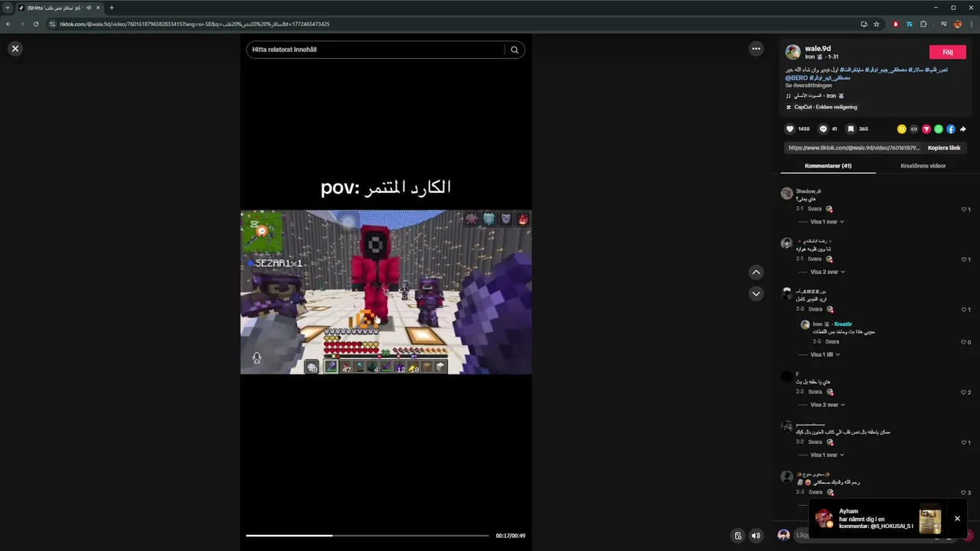
Task: Click browser back button
Action: tap(8, 24)
